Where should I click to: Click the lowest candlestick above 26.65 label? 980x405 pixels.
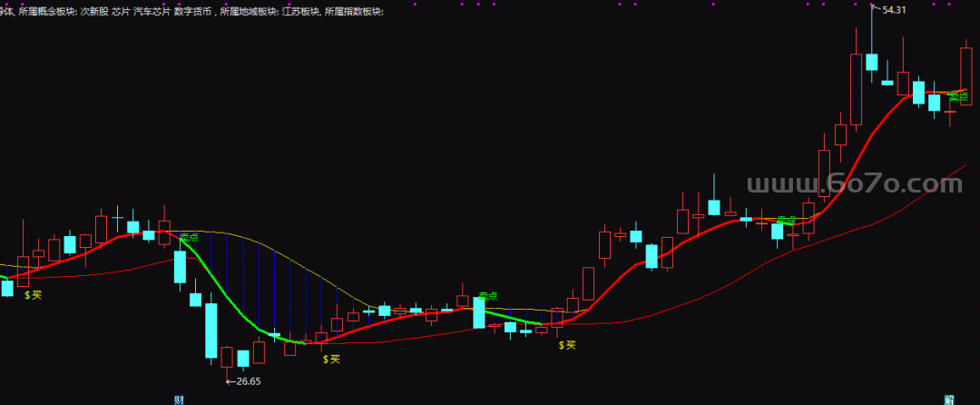pyautogui.click(x=227, y=357)
